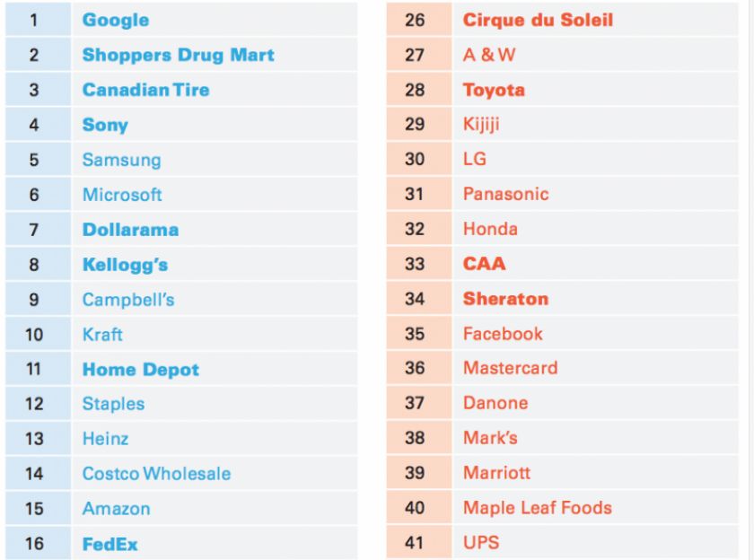Select Maple Leaf Foods entry
Viewport: 754px width, 560px height.
coord(537,508)
